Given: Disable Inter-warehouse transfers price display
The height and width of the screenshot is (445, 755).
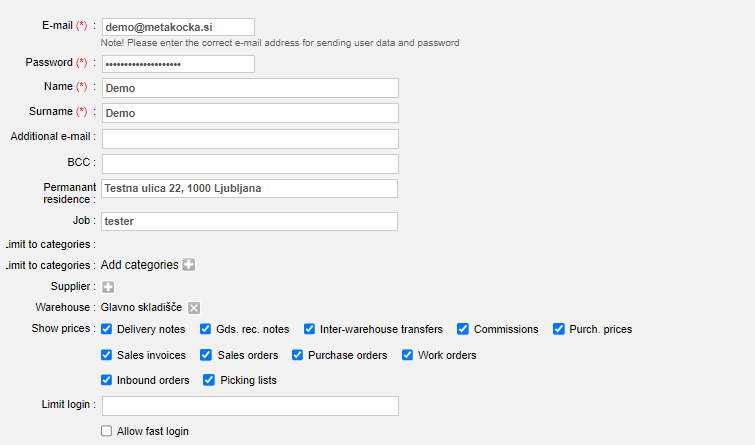Looking at the screenshot, I should pyautogui.click(x=309, y=329).
